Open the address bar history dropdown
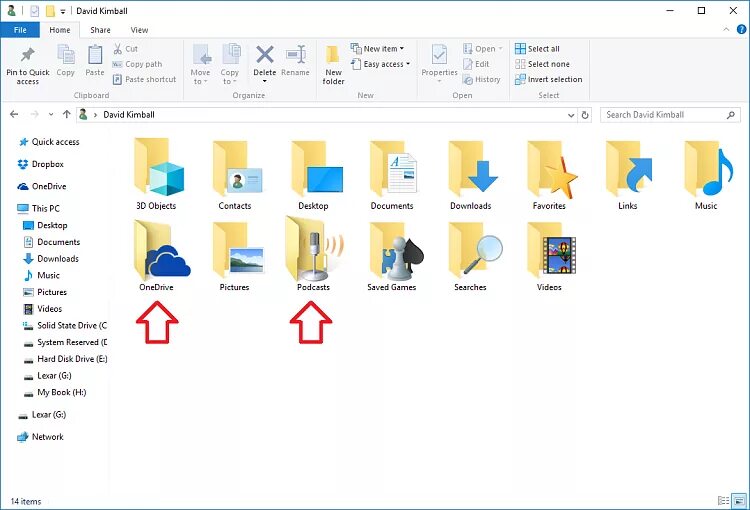Image resolution: width=750 pixels, height=510 pixels. click(571, 115)
